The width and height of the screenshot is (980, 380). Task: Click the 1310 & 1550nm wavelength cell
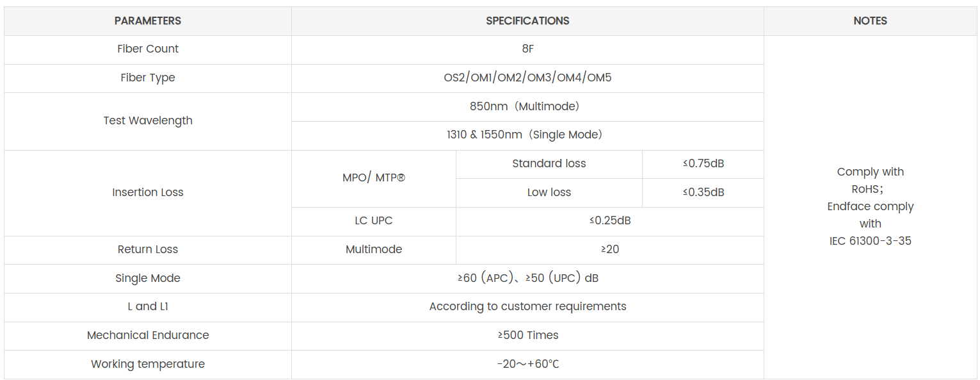[527, 135]
